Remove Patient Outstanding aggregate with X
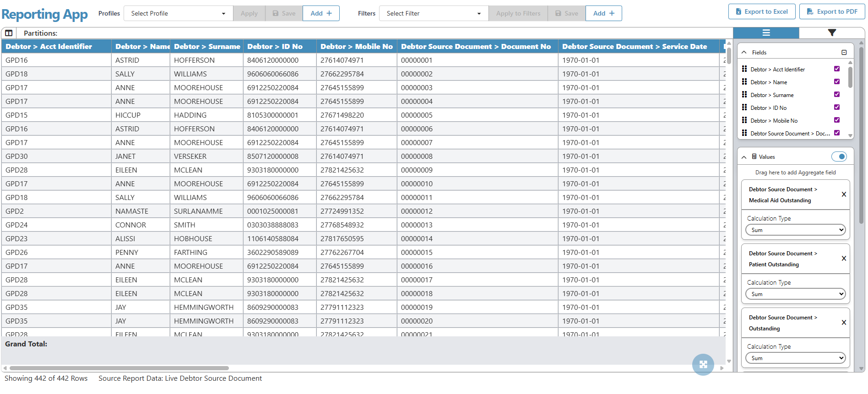The width and height of the screenshot is (868, 394). (844, 259)
